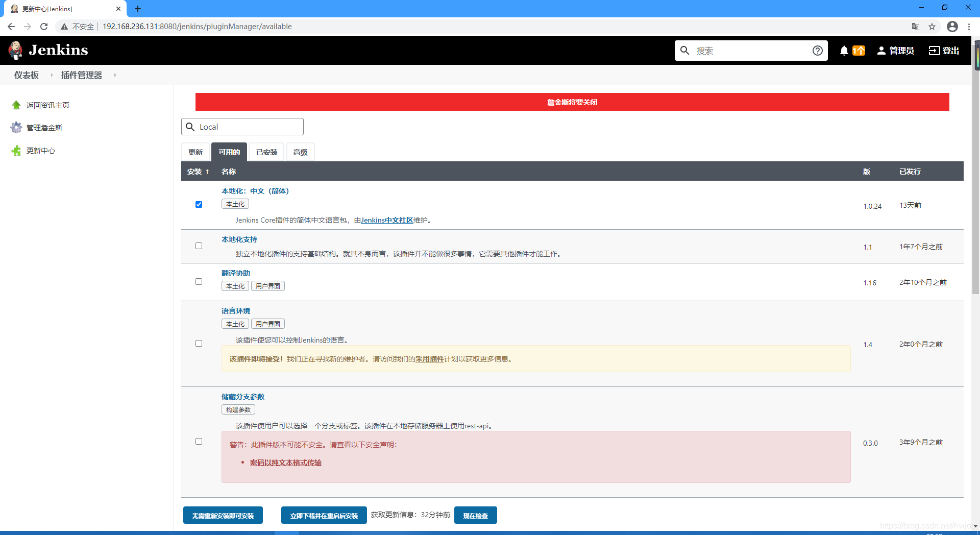
Task: Click the 1.0.24 version cell
Action: click(872, 206)
